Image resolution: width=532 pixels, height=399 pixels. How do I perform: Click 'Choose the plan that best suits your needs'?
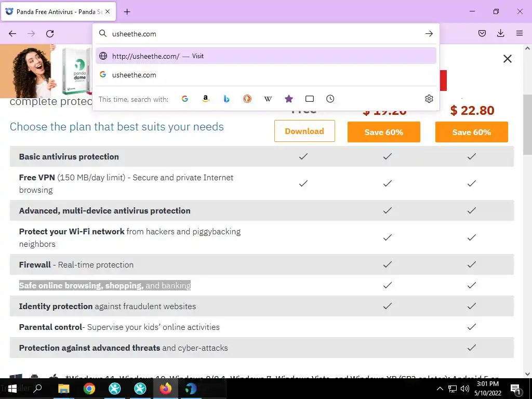[117, 127]
